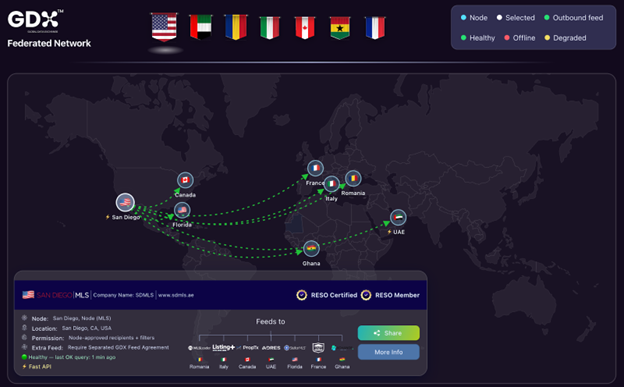
Task: Open the www.sdmls.ae link
Action: (176, 295)
